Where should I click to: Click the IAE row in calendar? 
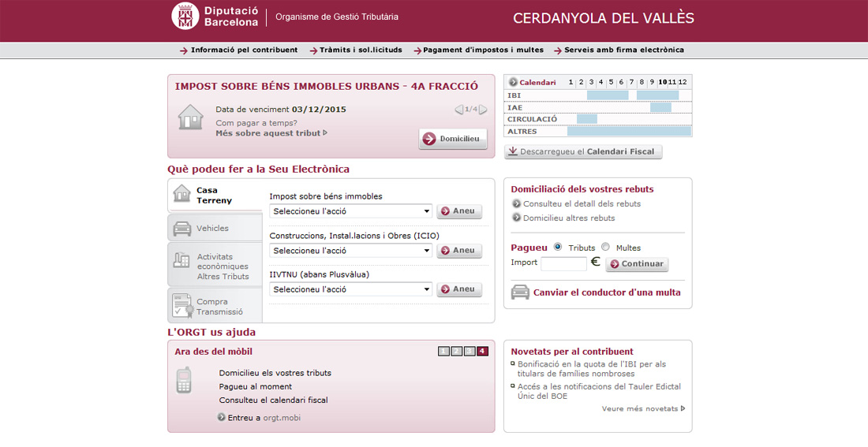[598, 107]
